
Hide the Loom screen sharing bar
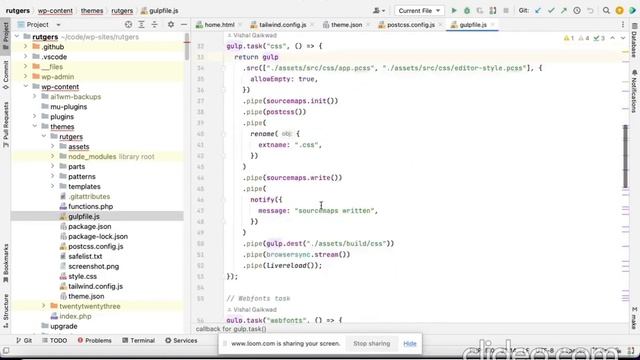(x=410, y=344)
